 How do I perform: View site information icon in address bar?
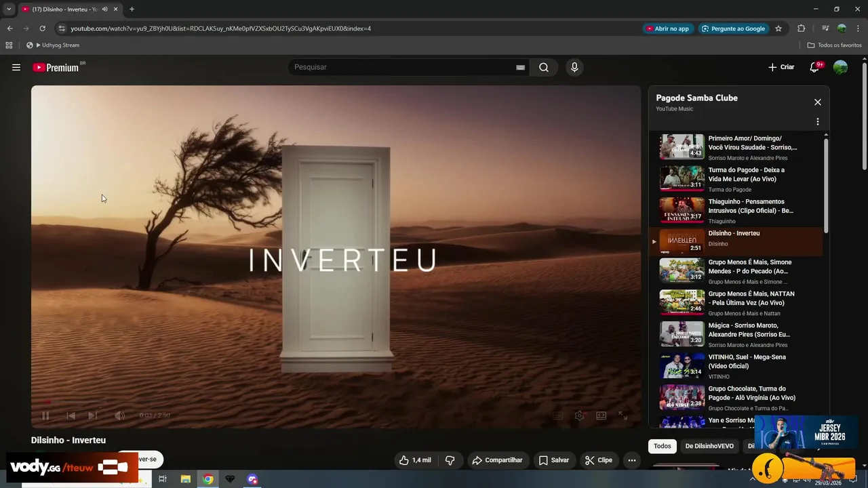[x=62, y=28]
